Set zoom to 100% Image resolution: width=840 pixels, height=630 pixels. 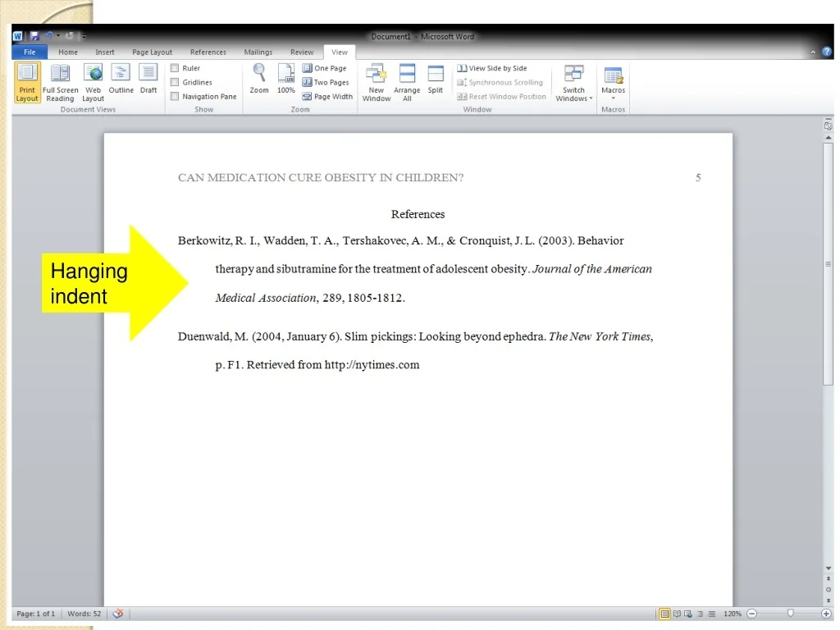[286, 79]
